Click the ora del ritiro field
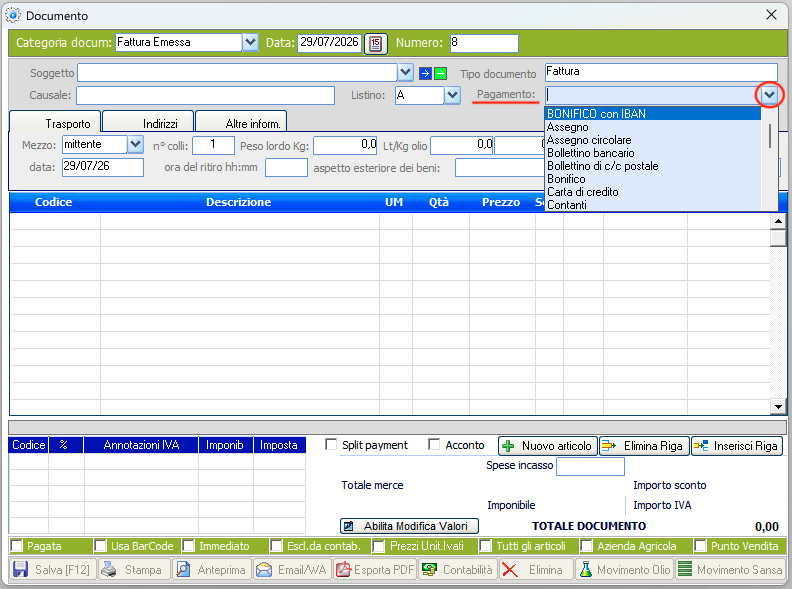This screenshot has height=589, width=792. click(286, 168)
